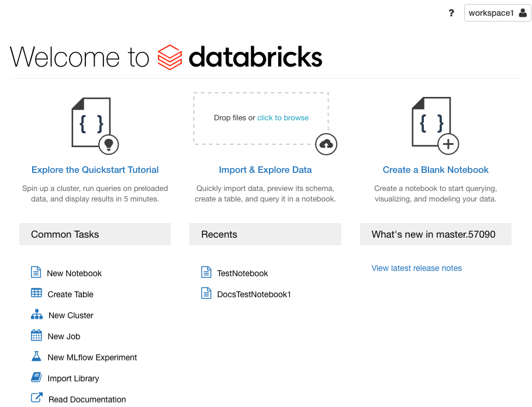Screen dimensions: 532x407
Task: Open DocsTestNotebook1 from Recents
Action: pos(254,294)
